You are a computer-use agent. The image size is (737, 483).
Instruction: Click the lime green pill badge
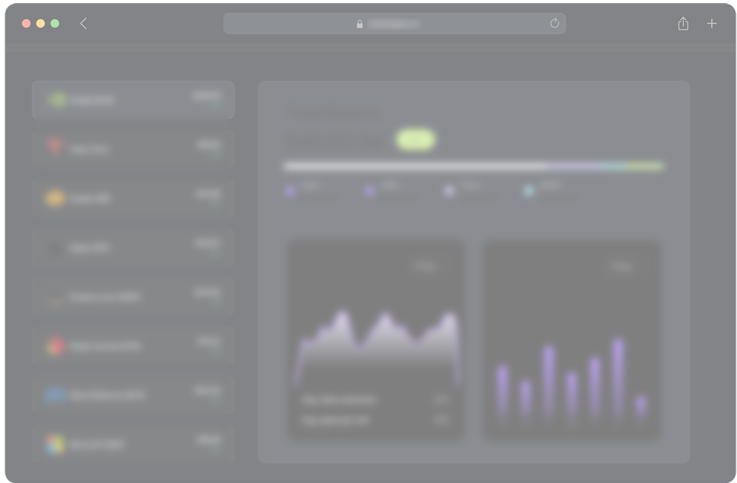(x=415, y=140)
